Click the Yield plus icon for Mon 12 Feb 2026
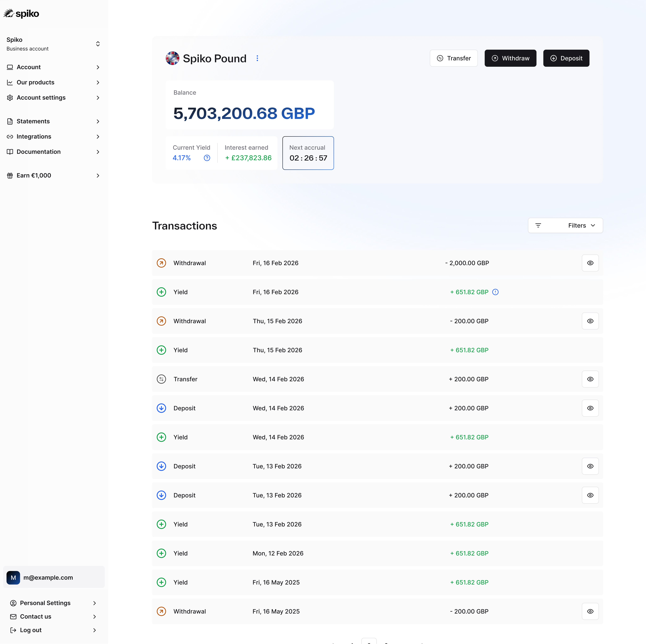 pyautogui.click(x=161, y=553)
